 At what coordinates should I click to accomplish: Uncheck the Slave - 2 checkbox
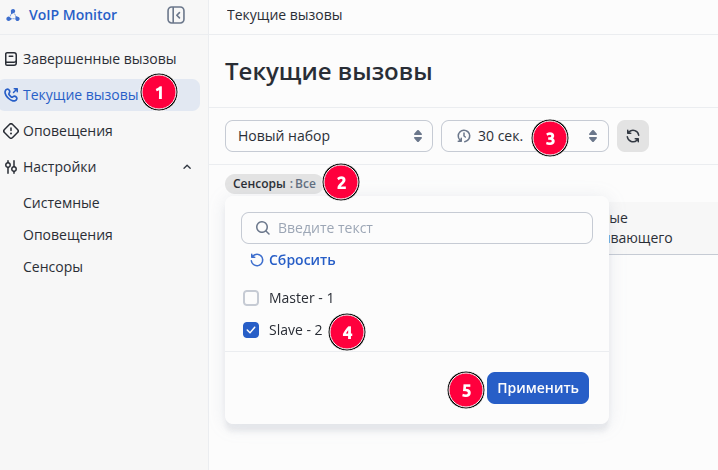pos(251,330)
